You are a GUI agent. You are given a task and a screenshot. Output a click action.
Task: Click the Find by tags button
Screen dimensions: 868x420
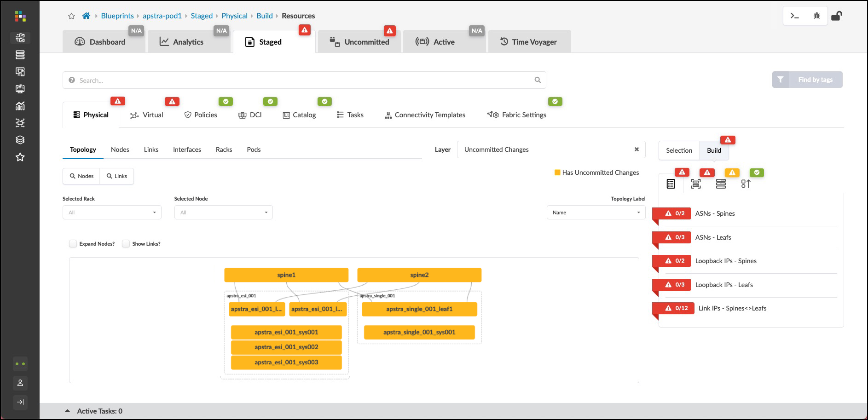807,80
